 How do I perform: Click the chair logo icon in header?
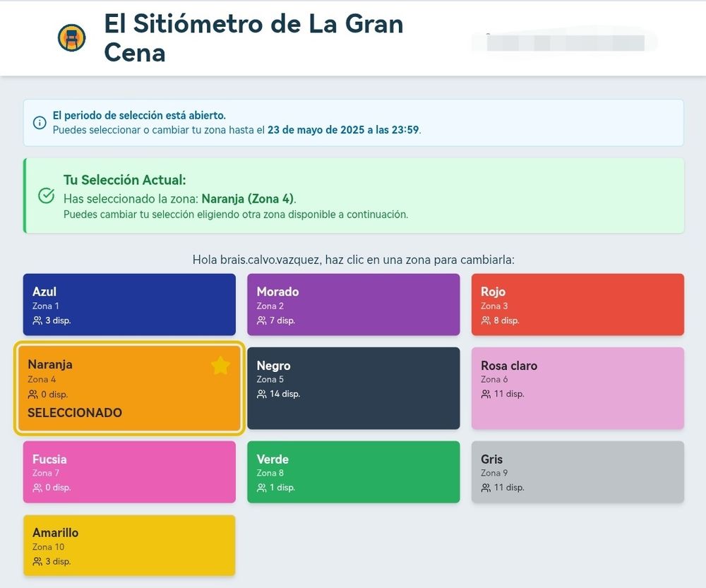[x=71, y=38]
